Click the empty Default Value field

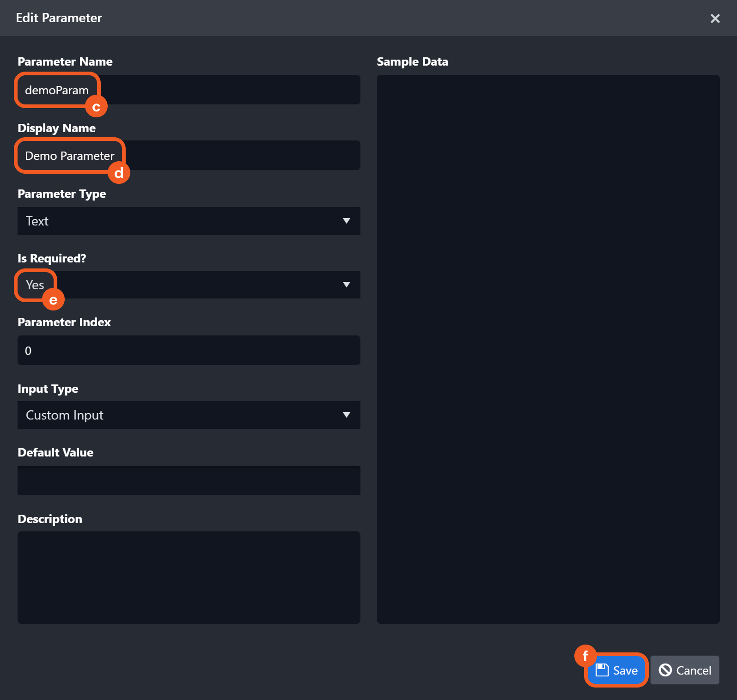pyautogui.click(x=189, y=481)
